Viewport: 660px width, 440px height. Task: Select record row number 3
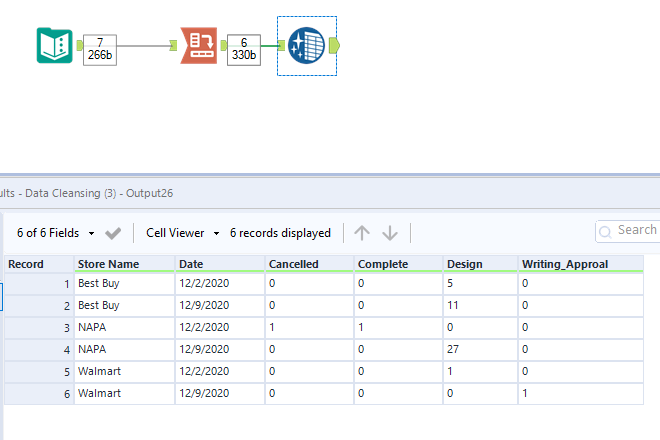coord(36,328)
